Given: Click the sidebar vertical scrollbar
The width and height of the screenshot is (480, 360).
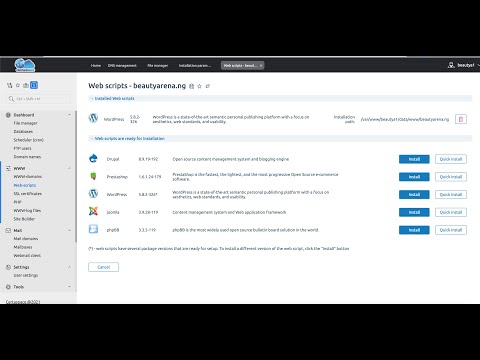Looking at the screenshot, I should point(76,177).
